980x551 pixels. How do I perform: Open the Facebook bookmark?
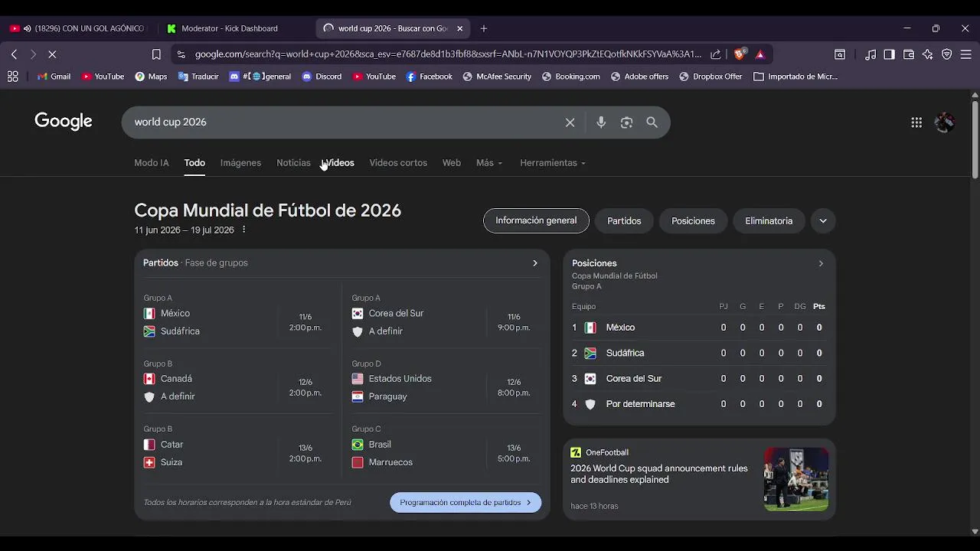(429, 77)
